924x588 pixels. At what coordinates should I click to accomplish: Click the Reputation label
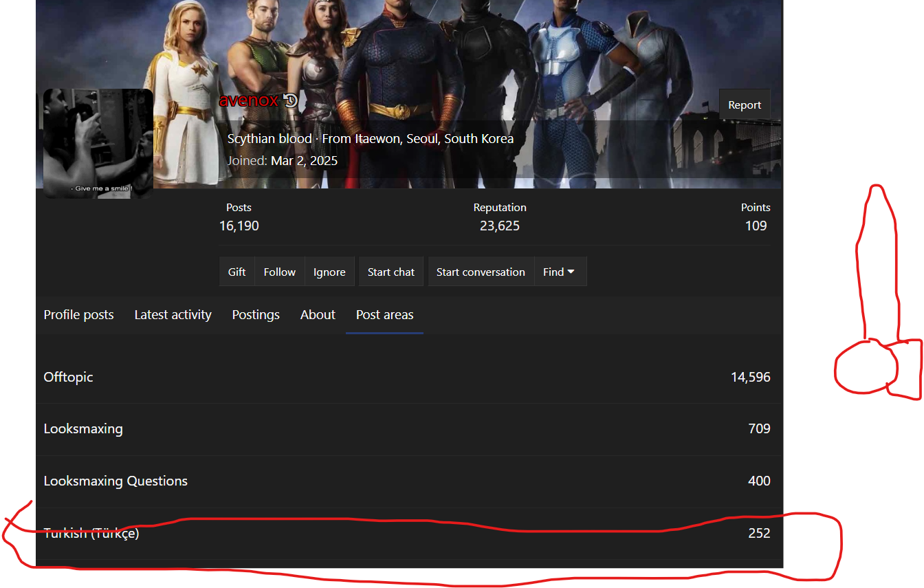pos(500,208)
